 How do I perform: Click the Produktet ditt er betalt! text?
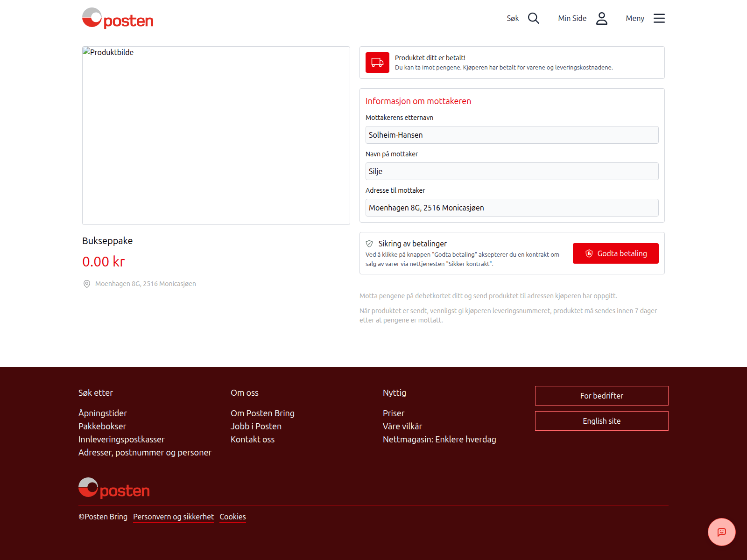click(430, 58)
